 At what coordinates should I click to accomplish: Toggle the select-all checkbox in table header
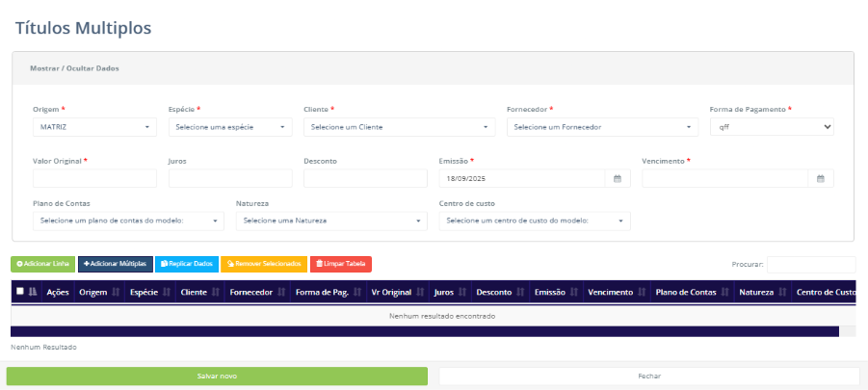tap(20, 292)
